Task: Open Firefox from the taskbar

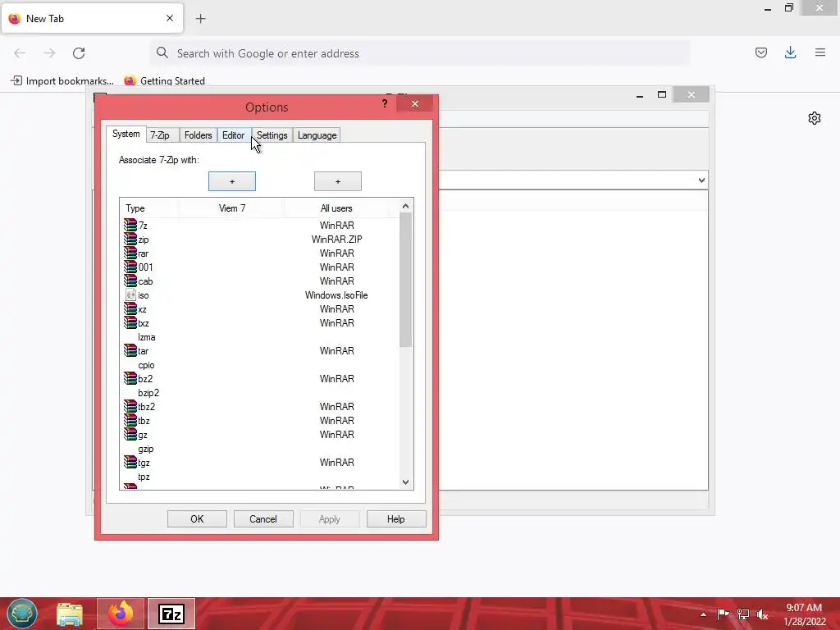Action: pyautogui.click(x=121, y=614)
